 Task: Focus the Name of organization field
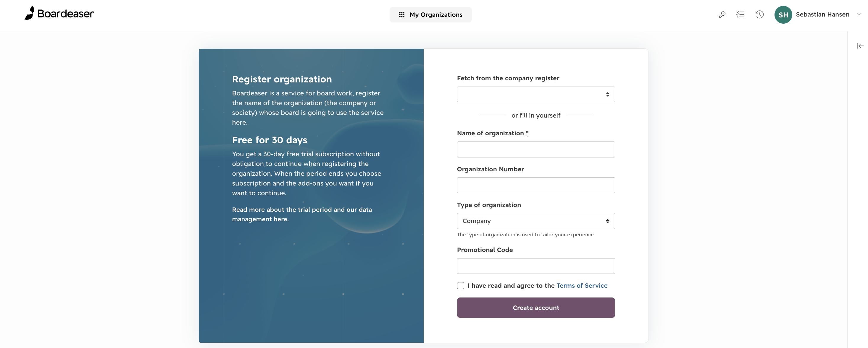[x=536, y=149]
